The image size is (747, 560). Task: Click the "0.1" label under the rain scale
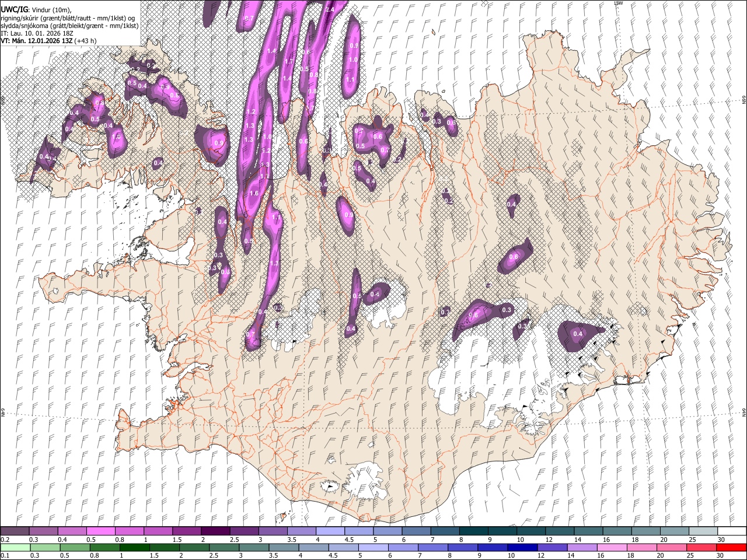5,555
